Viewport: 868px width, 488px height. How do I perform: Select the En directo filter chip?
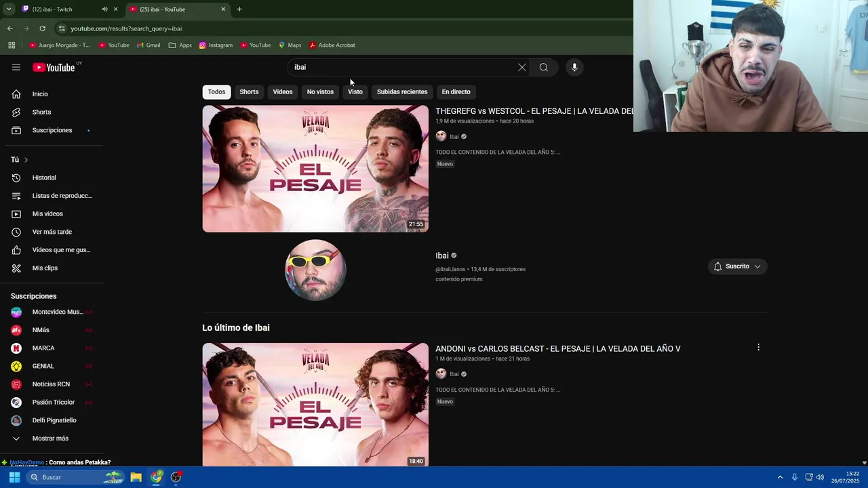click(456, 91)
